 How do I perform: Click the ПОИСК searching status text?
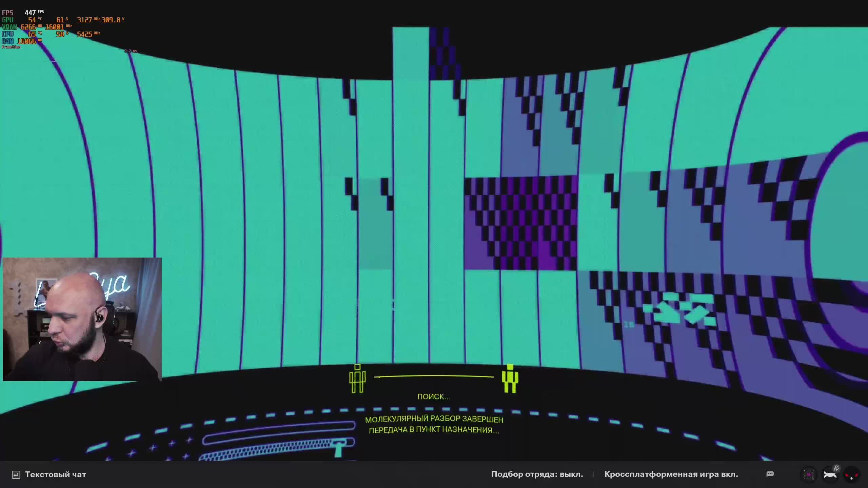(x=434, y=397)
